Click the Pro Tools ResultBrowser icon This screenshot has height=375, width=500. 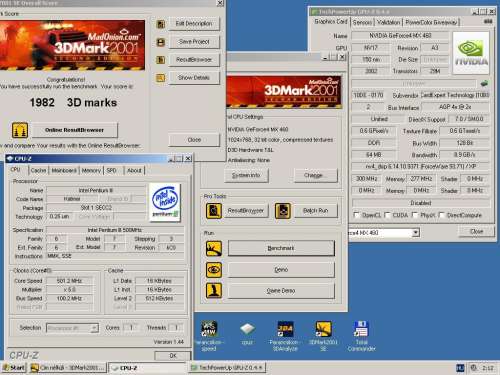(x=214, y=211)
